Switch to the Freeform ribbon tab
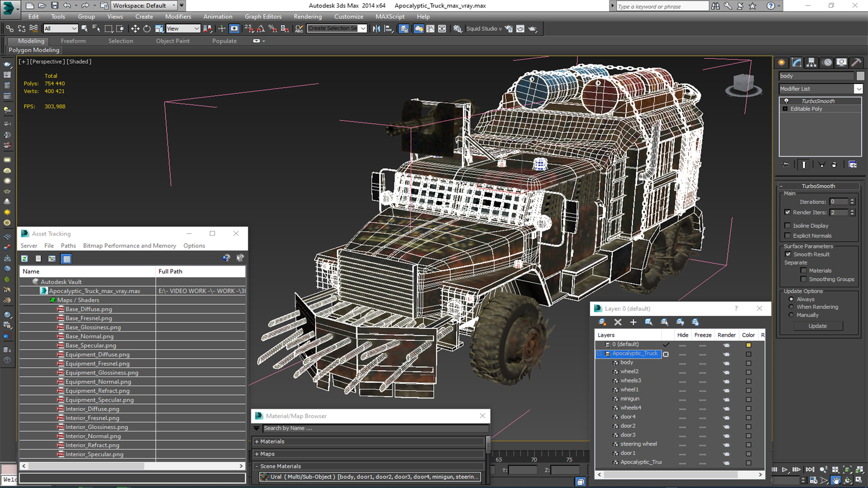Screen dimensions: 868x488 click(x=73, y=41)
